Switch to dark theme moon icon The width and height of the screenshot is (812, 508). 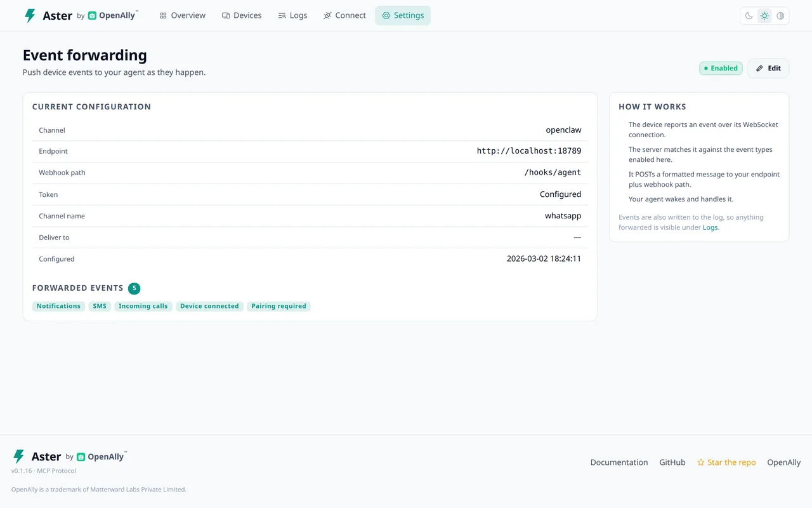(749, 16)
